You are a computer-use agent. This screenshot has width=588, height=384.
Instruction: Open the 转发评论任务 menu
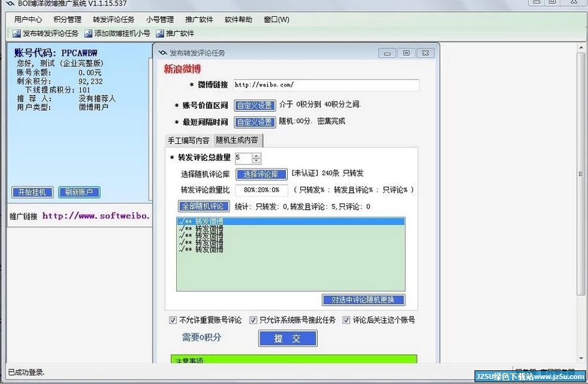[x=114, y=19]
